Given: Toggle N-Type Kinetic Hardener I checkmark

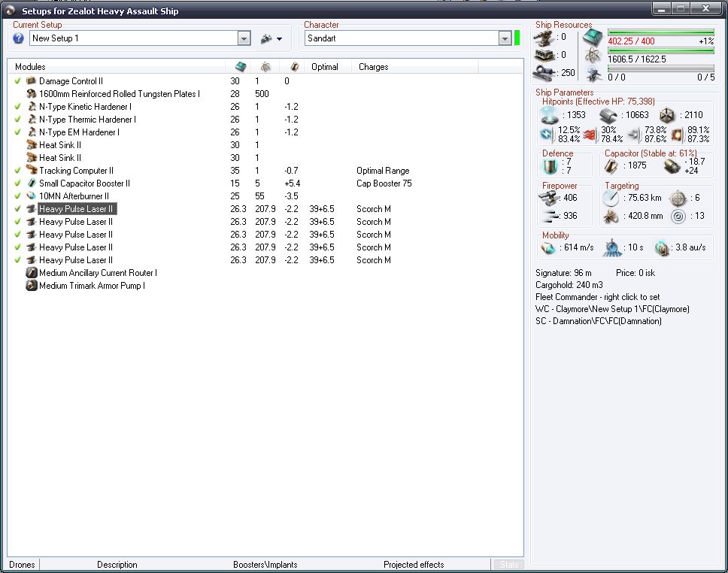Looking at the screenshot, I should point(17,106).
